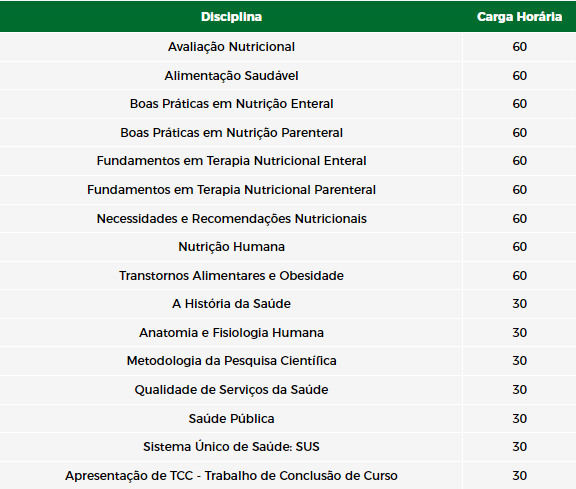Click Boas Práticas em Nutrição Parenteral
The image size is (576, 489).
point(231,133)
